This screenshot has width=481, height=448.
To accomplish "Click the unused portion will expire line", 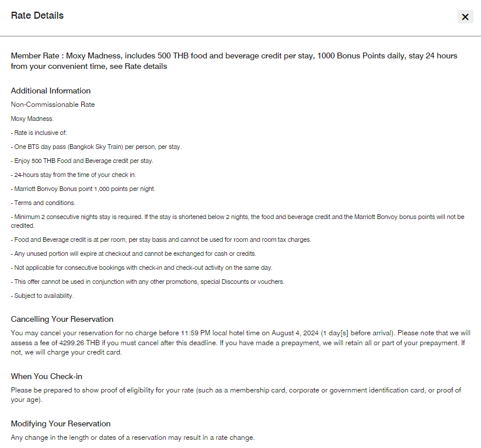I will coord(134,253).
